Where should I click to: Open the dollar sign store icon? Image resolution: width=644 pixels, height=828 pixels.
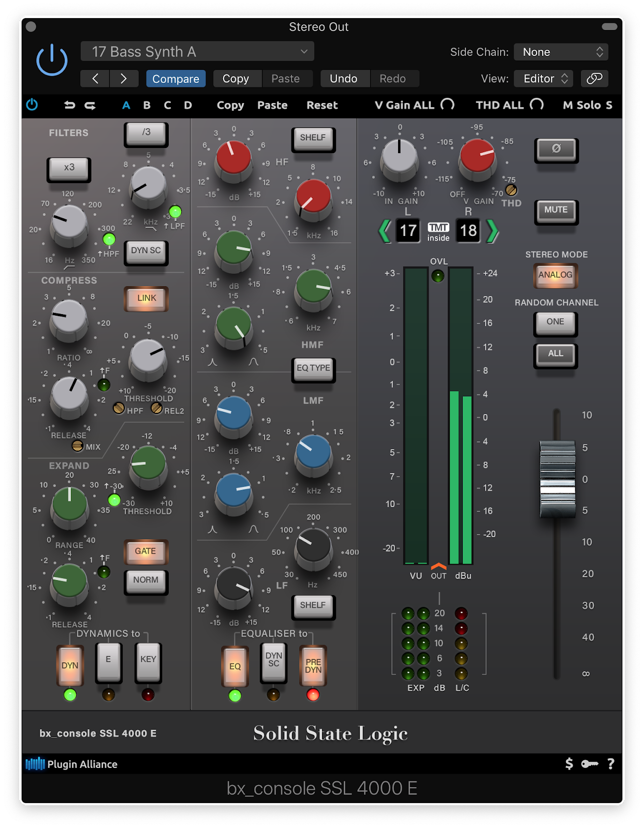[x=569, y=764]
